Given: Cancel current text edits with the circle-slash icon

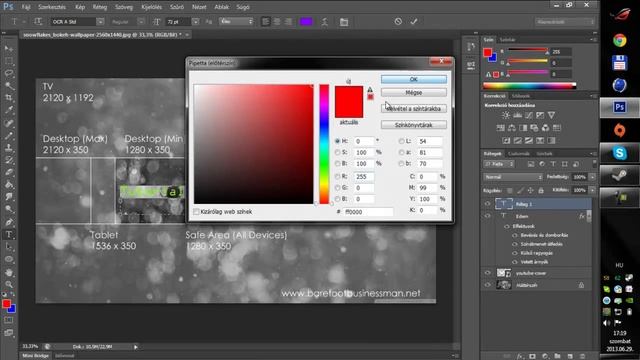Looking at the screenshot, I should point(398,21).
